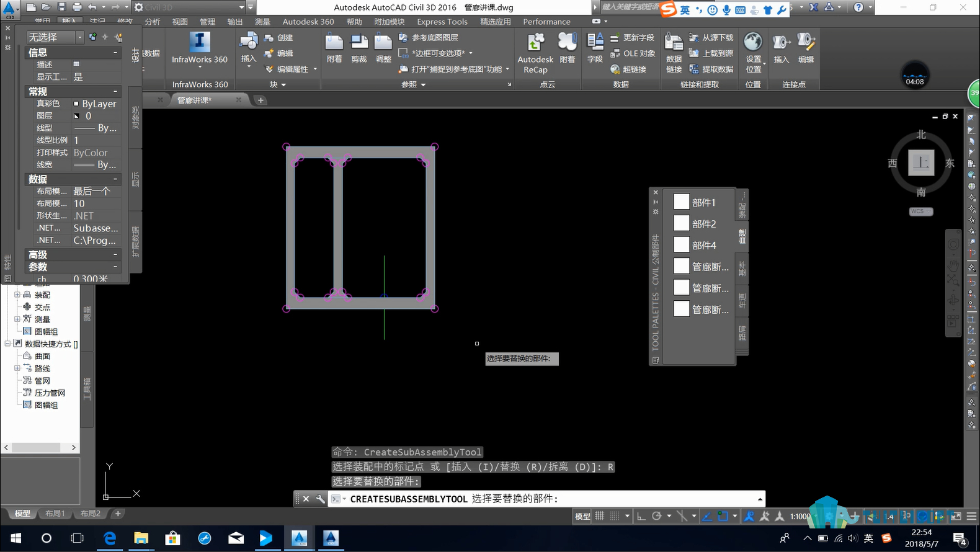Click the Autodesk ReCap icon
Image resolution: width=980 pixels, height=552 pixels.
[x=535, y=42]
